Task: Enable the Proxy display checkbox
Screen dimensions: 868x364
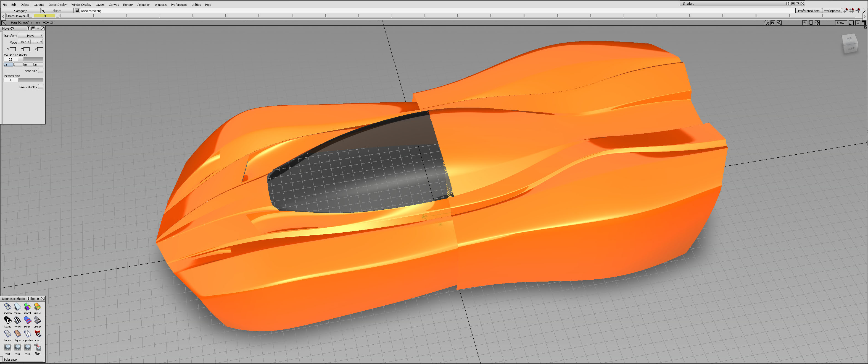Action: pyautogui.click(x=41, y=87)
